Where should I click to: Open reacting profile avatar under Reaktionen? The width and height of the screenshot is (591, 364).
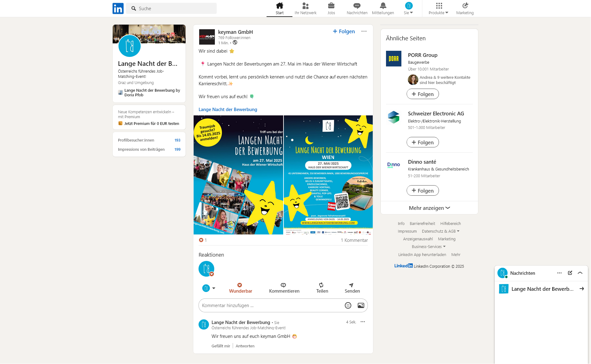point(206,269)
